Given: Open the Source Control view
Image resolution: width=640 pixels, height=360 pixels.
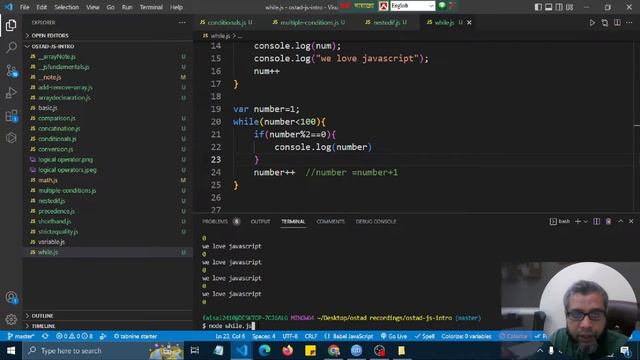Looking at the screenshot, I should pos(11,71).
